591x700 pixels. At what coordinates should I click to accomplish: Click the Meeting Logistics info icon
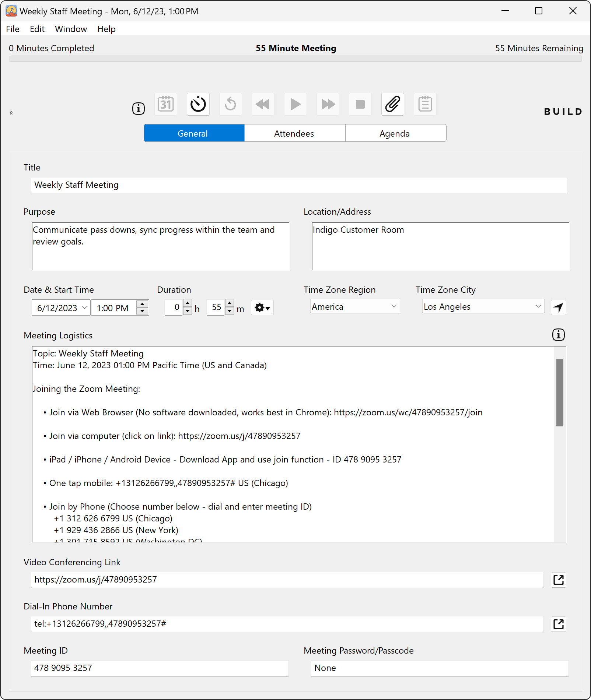(x=559, y=335)
